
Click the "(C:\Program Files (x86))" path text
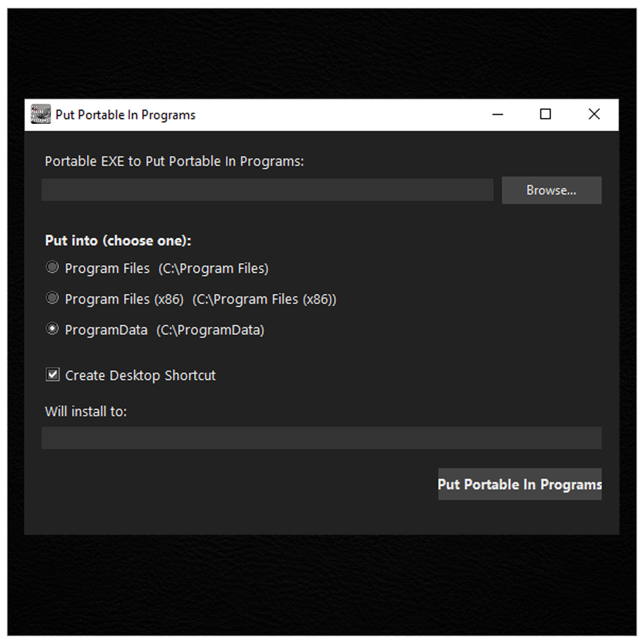pyautogui.click(x=264, y=299)
